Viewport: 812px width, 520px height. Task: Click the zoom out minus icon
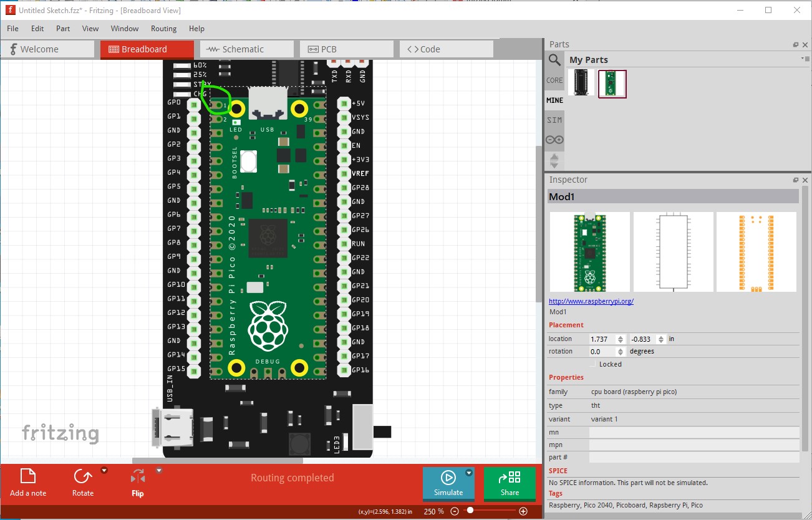tap(455, 511)
